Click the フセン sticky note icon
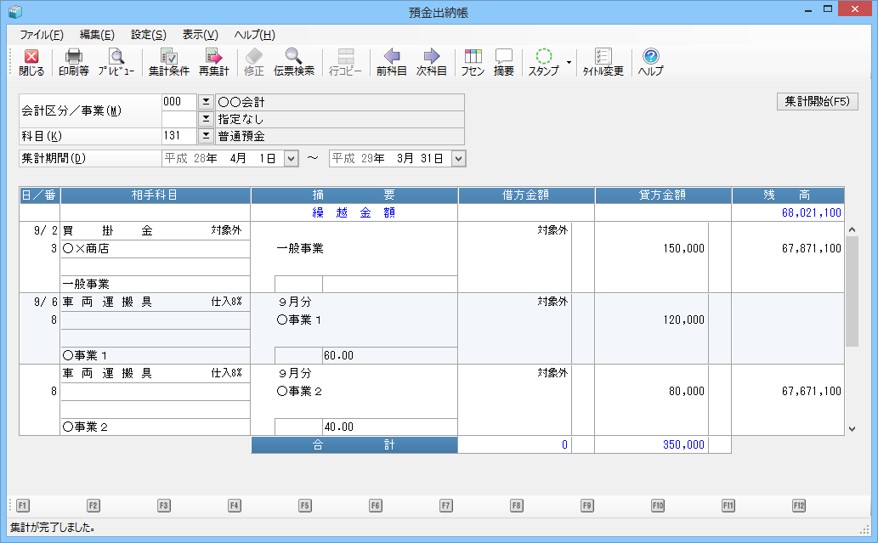The width and height of the screenshot is (878, 543). pos(473,62)
